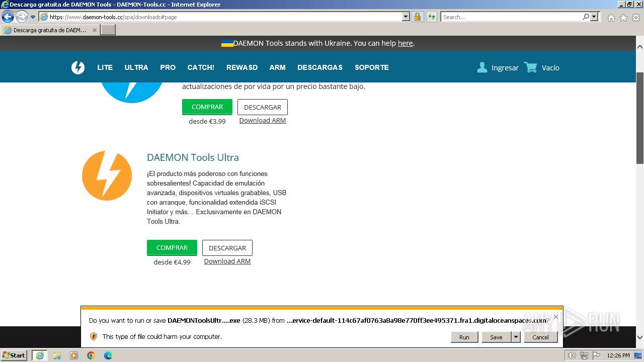The image size is (644, 362).
Task: Expand the address bar autocomplete dropdown
Action: (406, 17)
